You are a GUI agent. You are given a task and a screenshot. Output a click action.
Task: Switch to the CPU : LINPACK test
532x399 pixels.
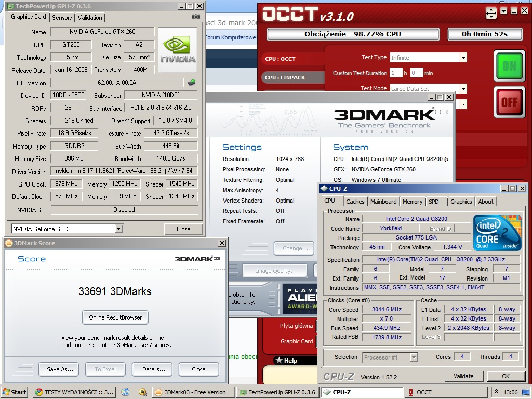coord(285,77)
